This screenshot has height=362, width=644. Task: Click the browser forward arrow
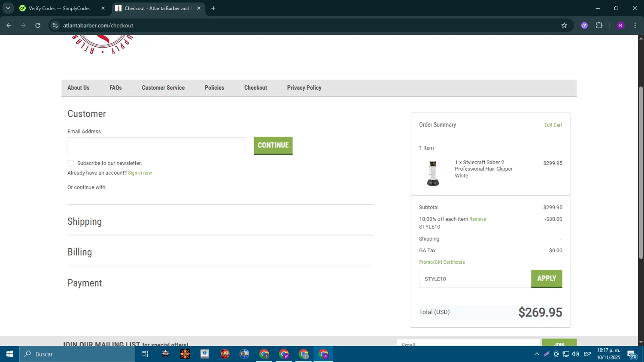coord(23,25)
